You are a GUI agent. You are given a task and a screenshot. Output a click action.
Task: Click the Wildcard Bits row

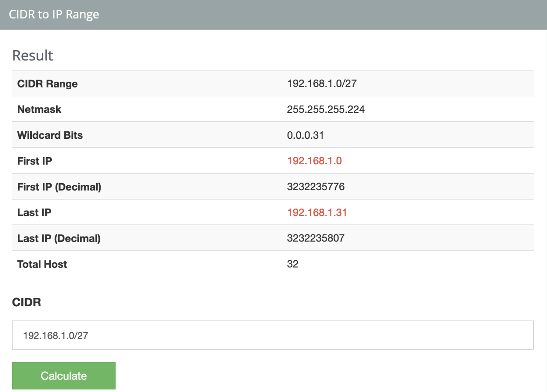pos(142,135)
